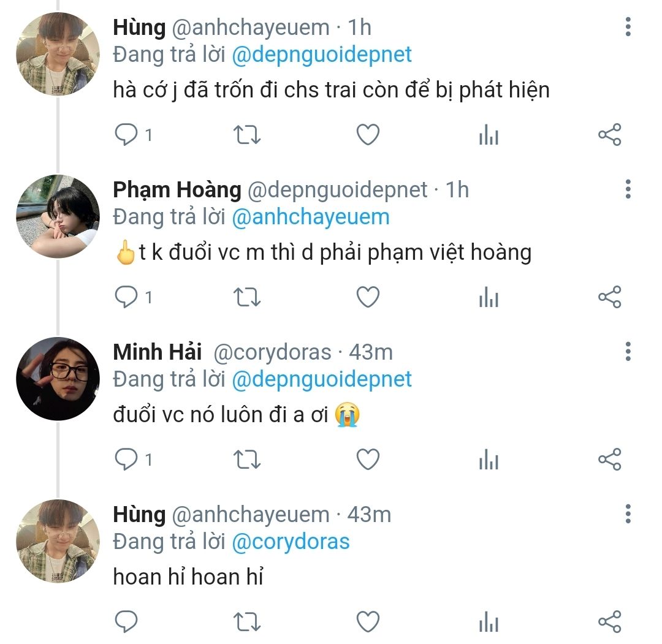
Task: Reply to the "hoan hỉ hoan hỉ" tweet
Action: [x=126, y=621]
